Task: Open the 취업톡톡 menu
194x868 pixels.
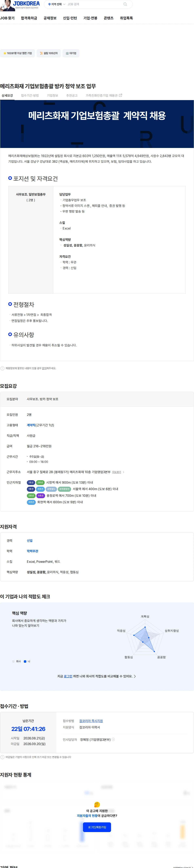Action: coord(127,18)
